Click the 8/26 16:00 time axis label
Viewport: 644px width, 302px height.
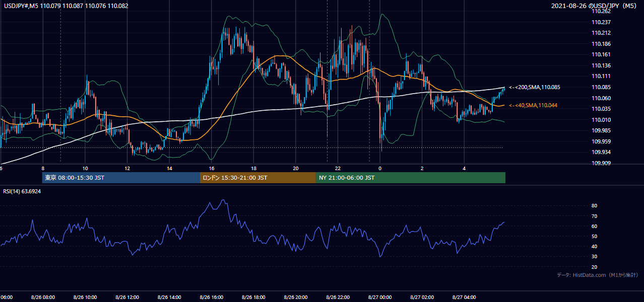coord(212,297)
